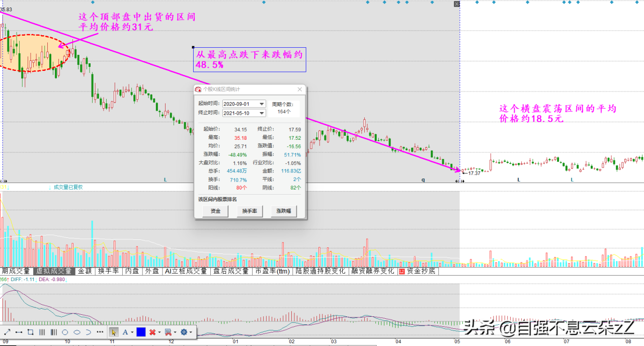Select the ellipse drawing tool
Image resolution: width=644 pixels, height=346 pixels.
click(x=76, y=332)
